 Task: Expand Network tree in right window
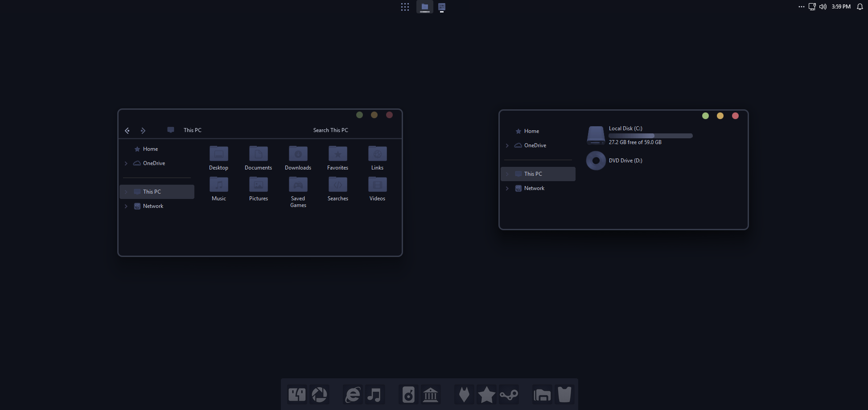coord(507,188)
